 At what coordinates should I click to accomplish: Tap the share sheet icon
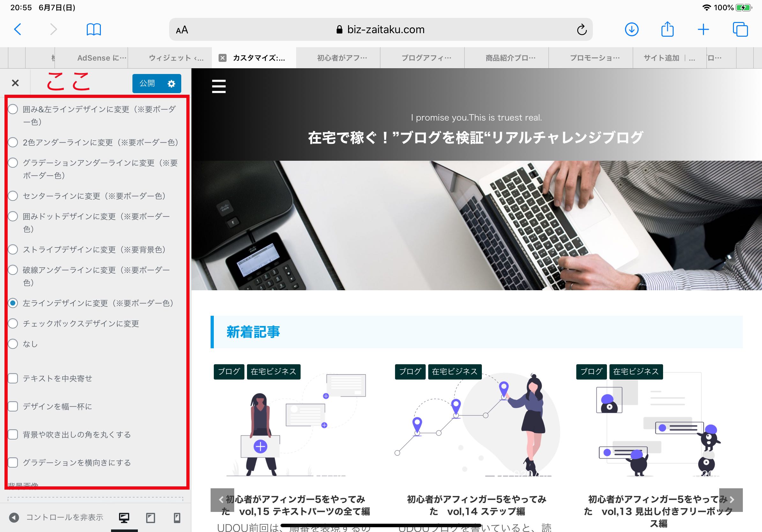click(668, 29)
